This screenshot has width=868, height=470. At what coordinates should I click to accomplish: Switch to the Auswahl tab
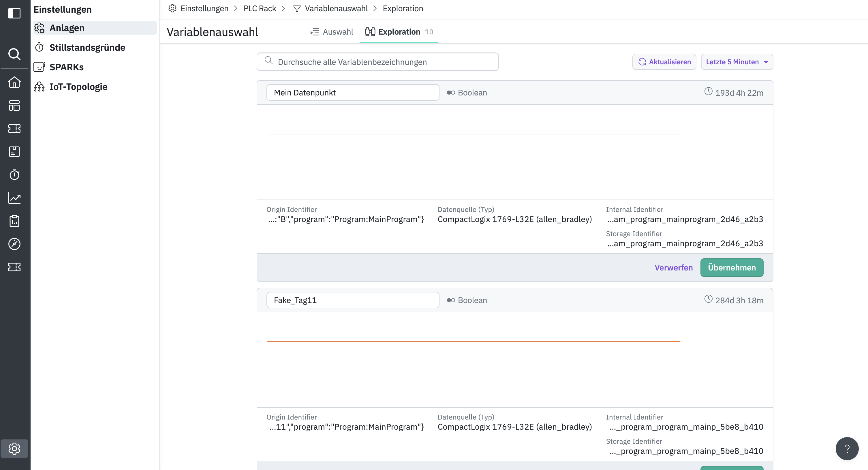tap(332, 32)
